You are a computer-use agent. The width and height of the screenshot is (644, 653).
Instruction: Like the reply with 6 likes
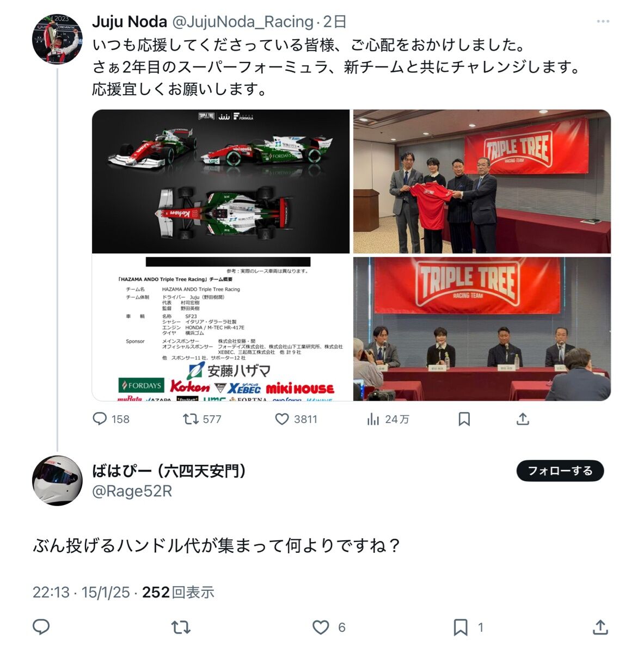[x=329, y=627]
